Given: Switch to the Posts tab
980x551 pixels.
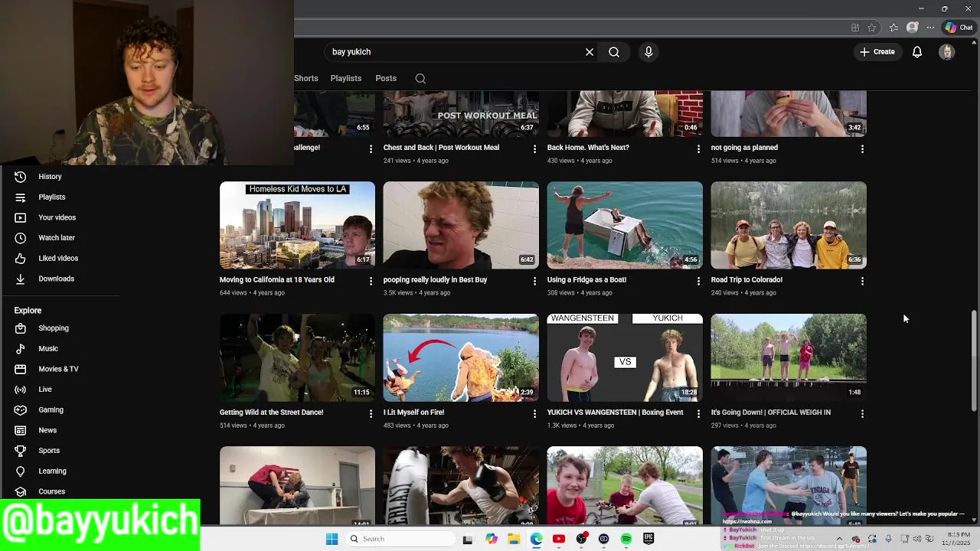Looking at the screenshot, I should coord(386,78).
